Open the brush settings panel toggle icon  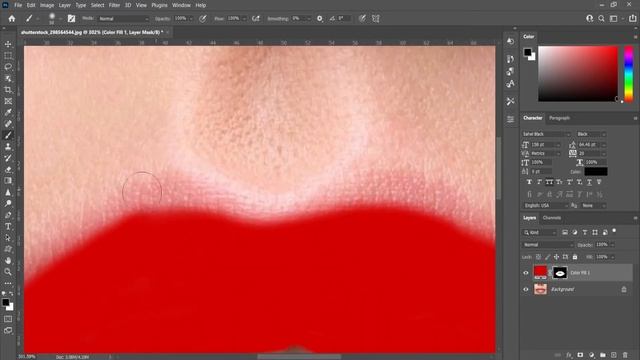[x=71, y=19]
